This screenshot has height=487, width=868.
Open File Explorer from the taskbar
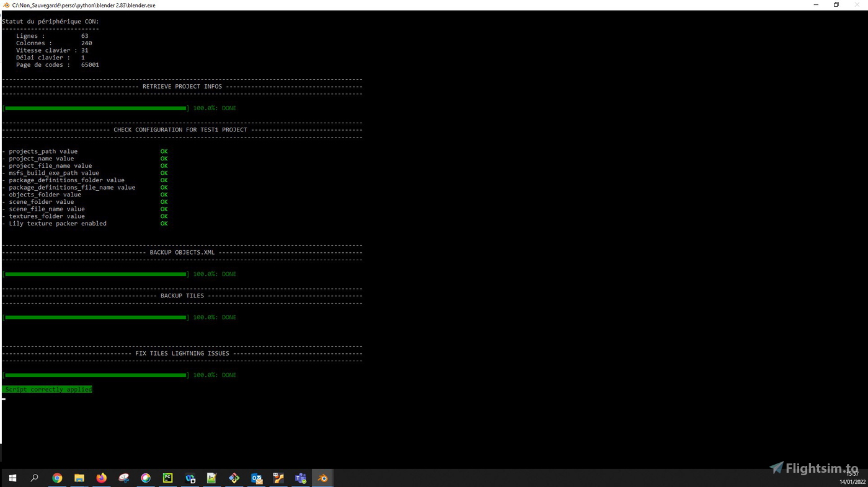coord(79,478)
